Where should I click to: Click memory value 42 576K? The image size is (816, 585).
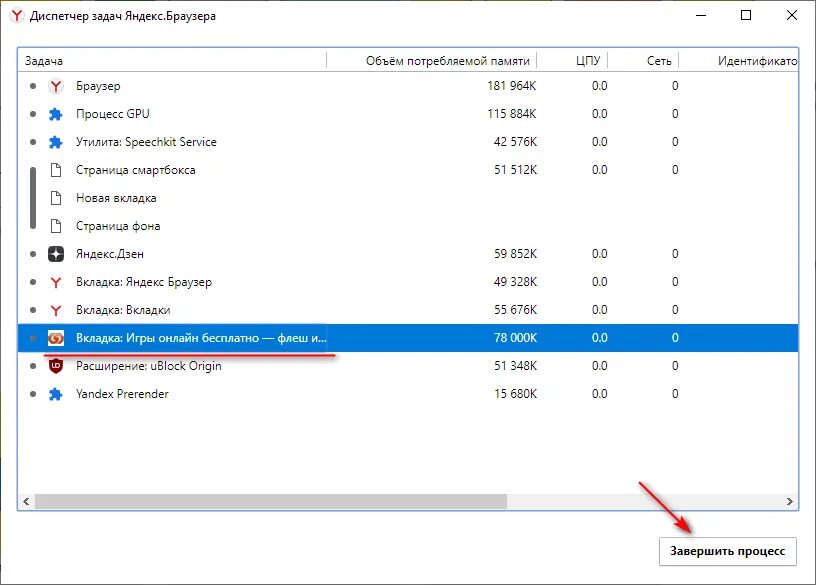(x=515, y=142)
